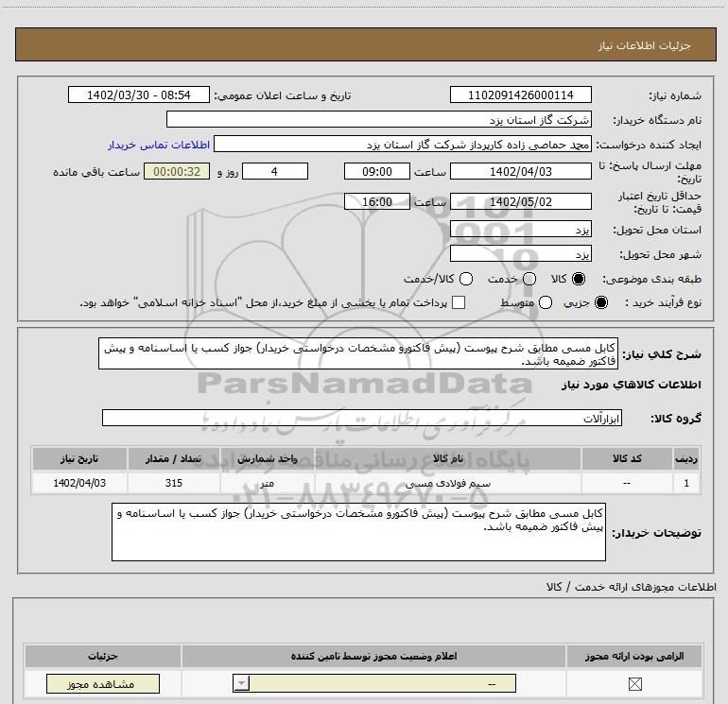This screenshot has height=704, width=728.
Task: Open the buyer contact information link
Action: [159, 145]
